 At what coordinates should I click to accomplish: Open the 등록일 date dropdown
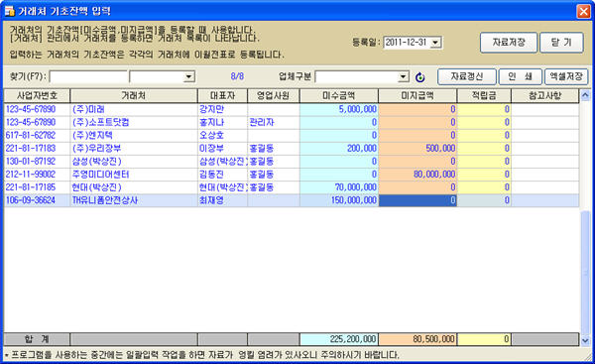coord(435,43)
